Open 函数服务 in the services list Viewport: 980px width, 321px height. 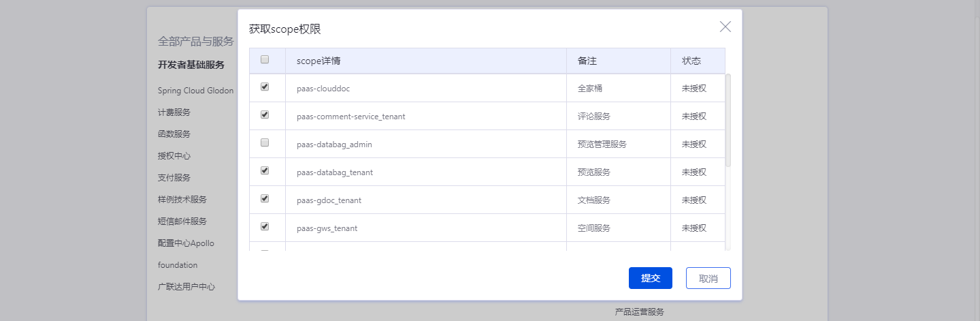174,134
